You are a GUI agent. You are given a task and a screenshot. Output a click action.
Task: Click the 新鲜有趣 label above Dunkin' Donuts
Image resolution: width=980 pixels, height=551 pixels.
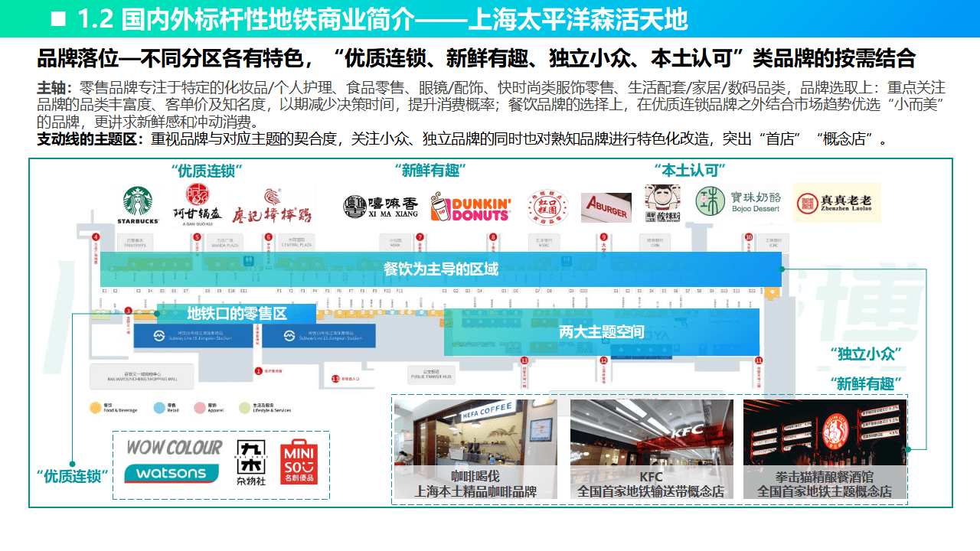431,170
